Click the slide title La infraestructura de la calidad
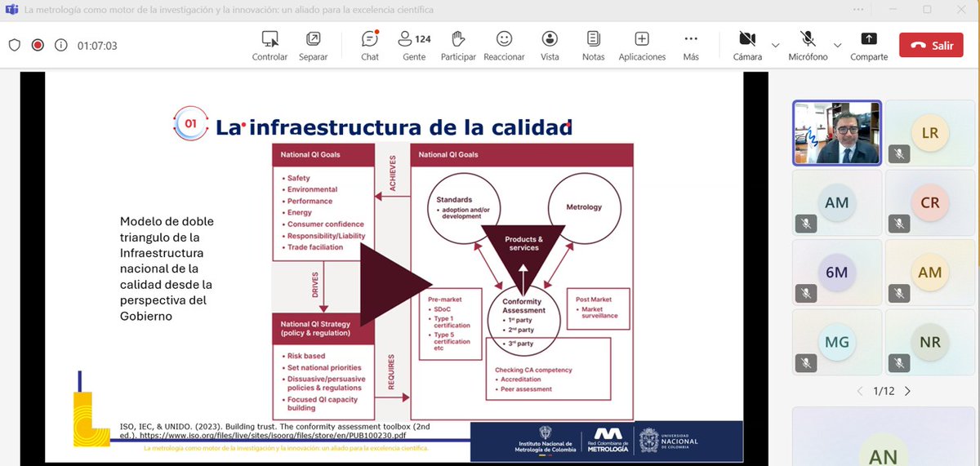Image resolution: width=980 pixels, height=466 pixels. click(x=394, y=127)
